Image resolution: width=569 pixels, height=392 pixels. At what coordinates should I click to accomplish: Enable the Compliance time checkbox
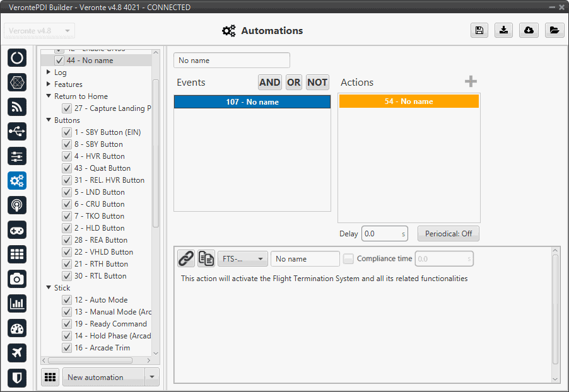tap(348, 258)
